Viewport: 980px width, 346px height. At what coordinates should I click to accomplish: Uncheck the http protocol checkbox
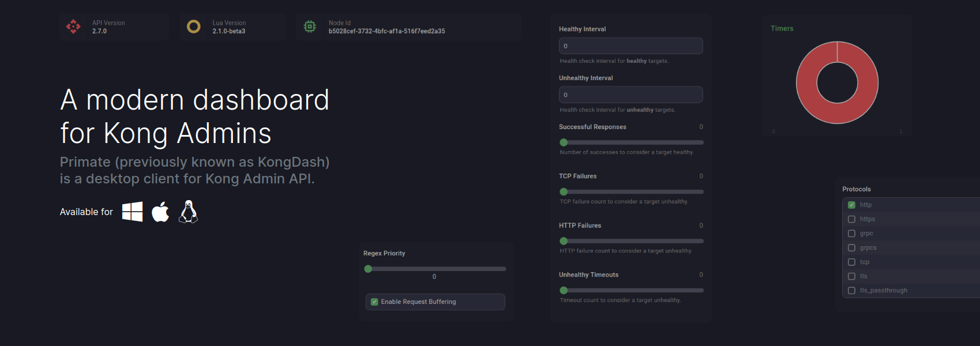click(851, 205)
